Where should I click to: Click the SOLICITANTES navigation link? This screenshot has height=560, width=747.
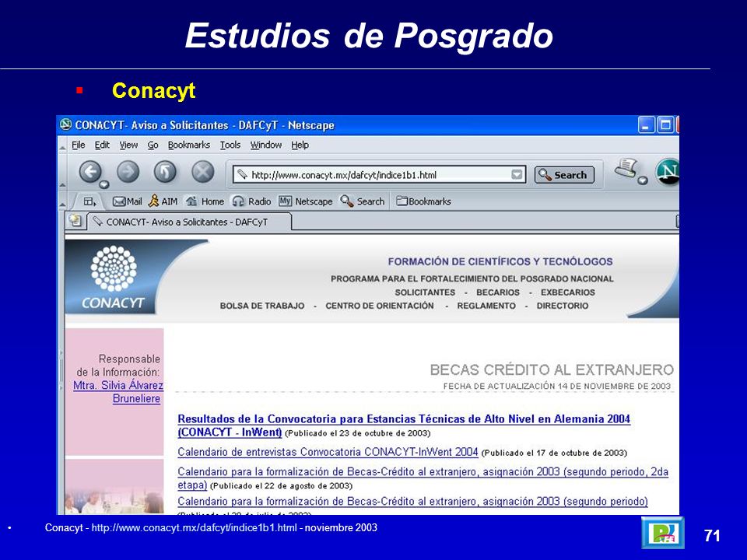425,292
